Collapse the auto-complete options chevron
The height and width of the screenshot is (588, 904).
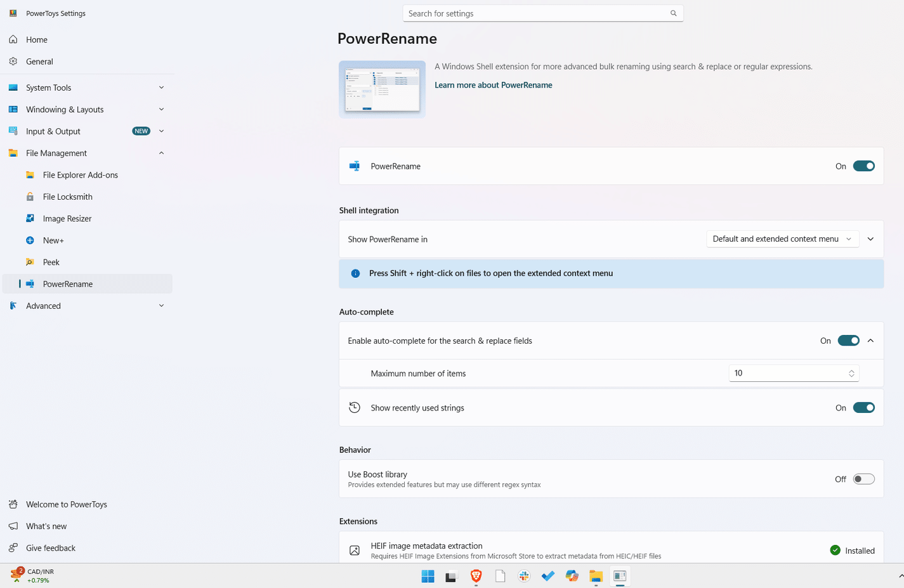[x=870, y=341]
